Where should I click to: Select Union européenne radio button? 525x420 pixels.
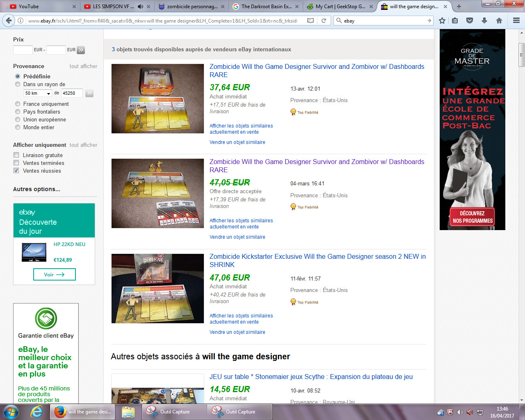point(18,119)
